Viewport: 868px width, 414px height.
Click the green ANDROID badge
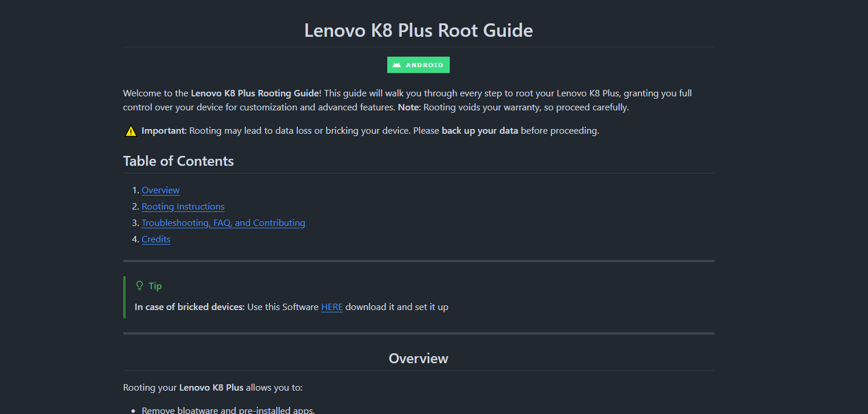(418, 64)
